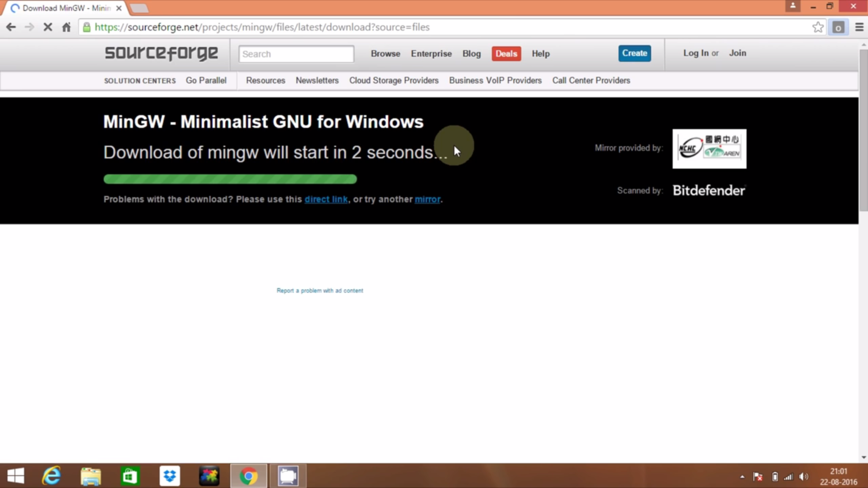Open the browser home page
Viewport: 868px width, 488px height.
click(x=66, y=27)
